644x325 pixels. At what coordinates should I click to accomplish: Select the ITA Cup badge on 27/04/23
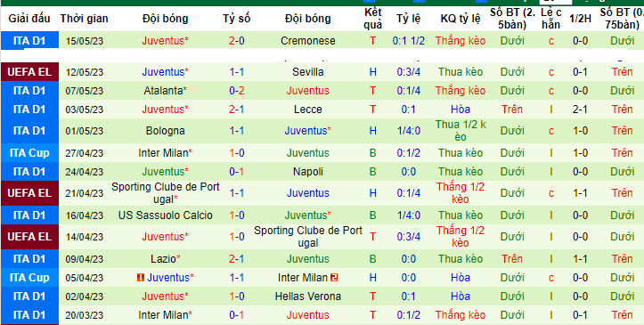click(x=29, y=153)
